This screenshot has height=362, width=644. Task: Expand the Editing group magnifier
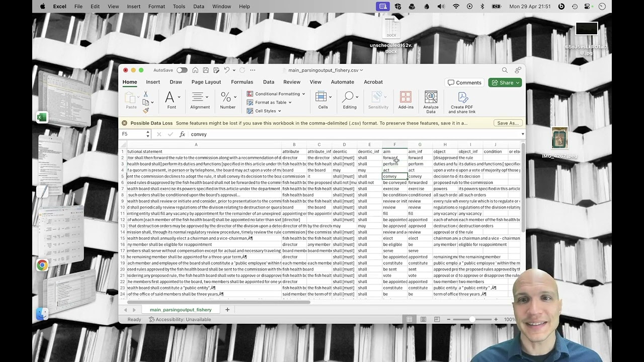349,100
